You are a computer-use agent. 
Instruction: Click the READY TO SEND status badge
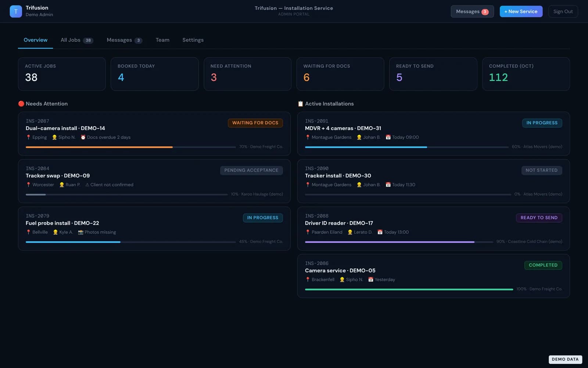539,218
